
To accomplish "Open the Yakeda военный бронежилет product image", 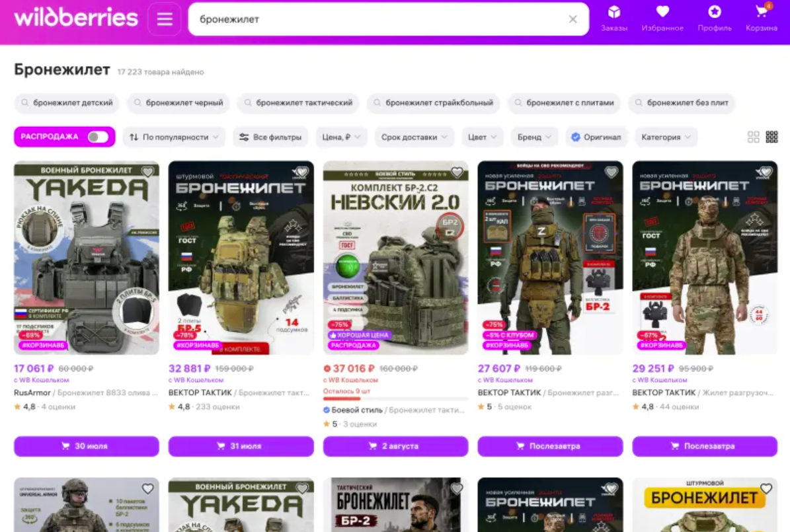I will pyautogui.click(x=86, y=258).
